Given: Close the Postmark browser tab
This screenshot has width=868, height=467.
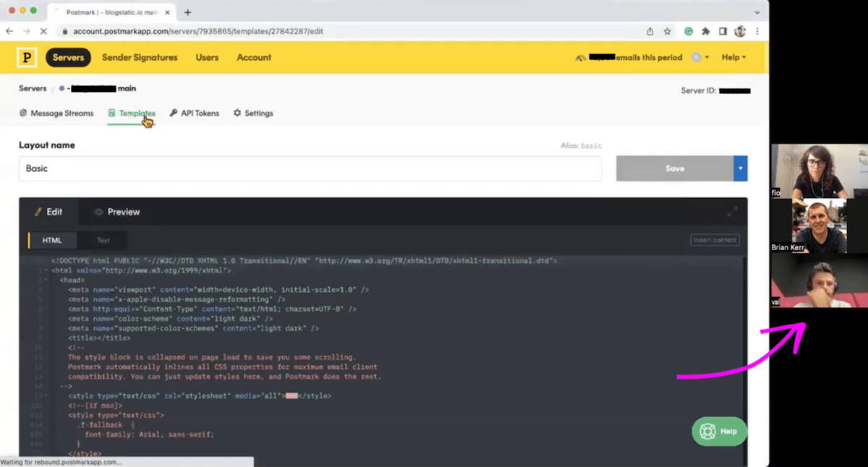Looking at the screenshot, I should coord(168,12).
